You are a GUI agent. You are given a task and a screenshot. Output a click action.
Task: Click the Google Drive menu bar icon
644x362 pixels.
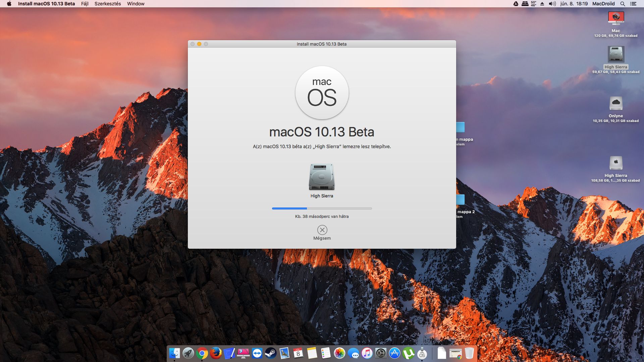[516, 4]
